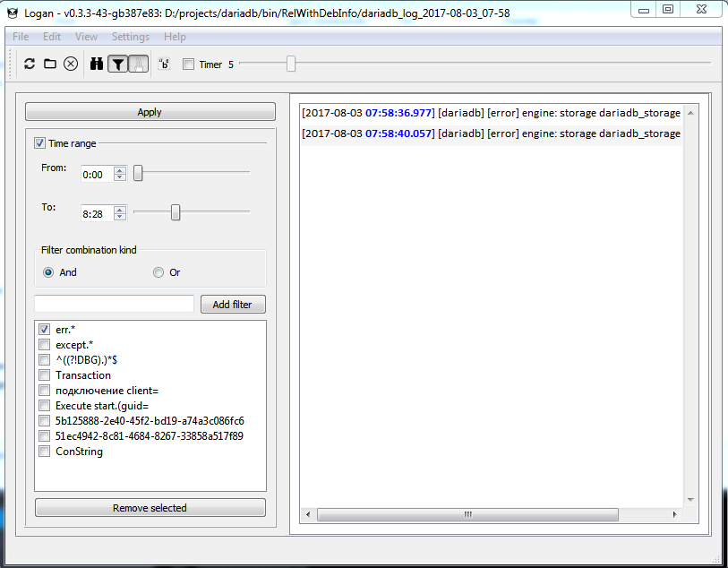Select log line at 07:58:40.057
Viewport: 728px width, 568px height.
pyautogui.click(x=492, y=133)
